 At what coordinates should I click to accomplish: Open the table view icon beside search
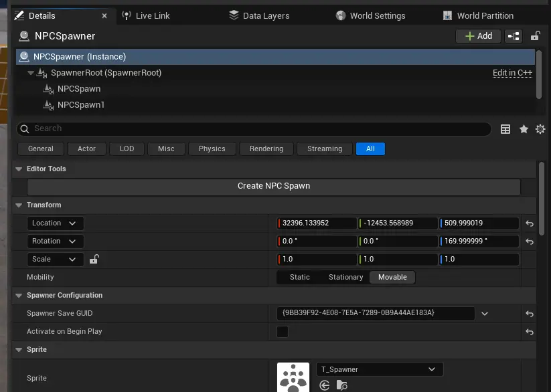tap(505, 129)
